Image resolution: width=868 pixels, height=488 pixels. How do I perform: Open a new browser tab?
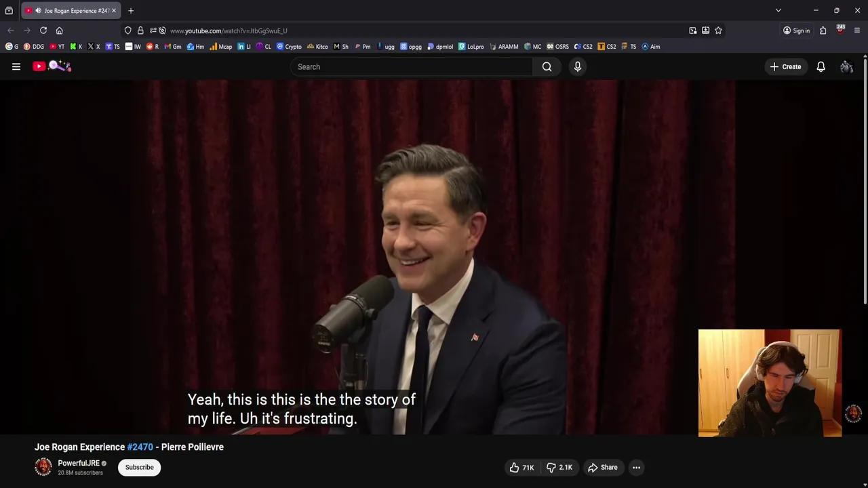click(131, 11)
